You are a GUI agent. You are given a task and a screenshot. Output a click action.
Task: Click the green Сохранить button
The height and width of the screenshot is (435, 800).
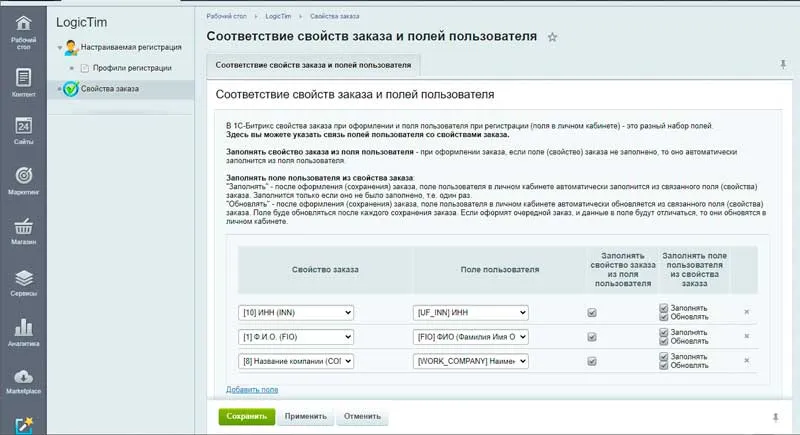[245, 415]
